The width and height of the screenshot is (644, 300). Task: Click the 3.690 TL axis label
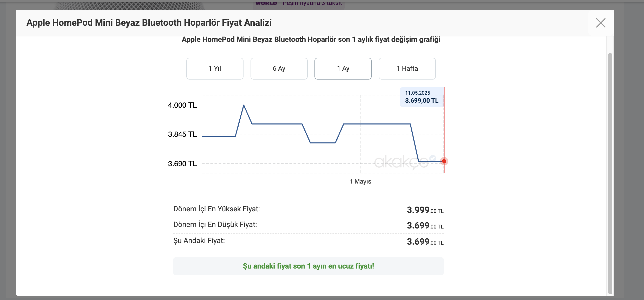tap(182, 164)
